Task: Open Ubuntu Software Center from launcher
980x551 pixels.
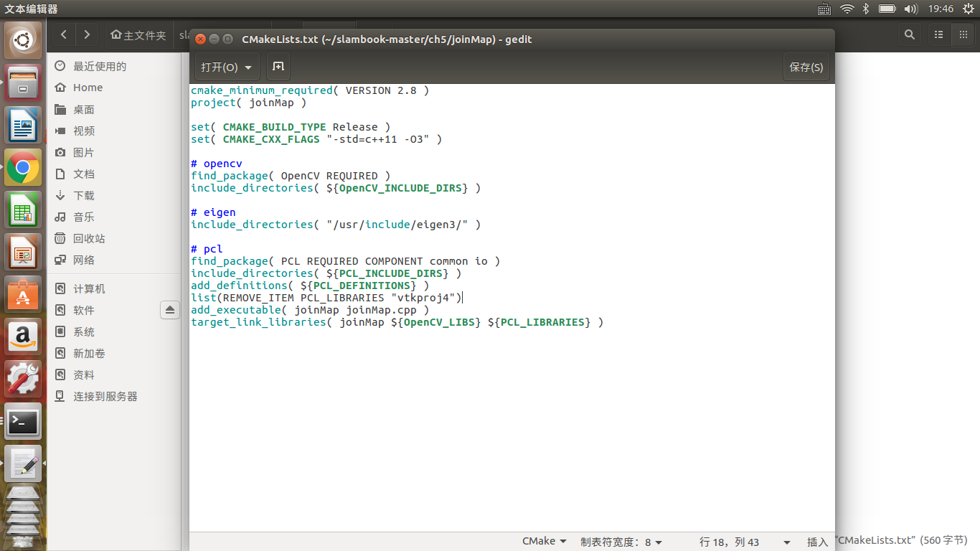Action: click(x=23, y=295)
